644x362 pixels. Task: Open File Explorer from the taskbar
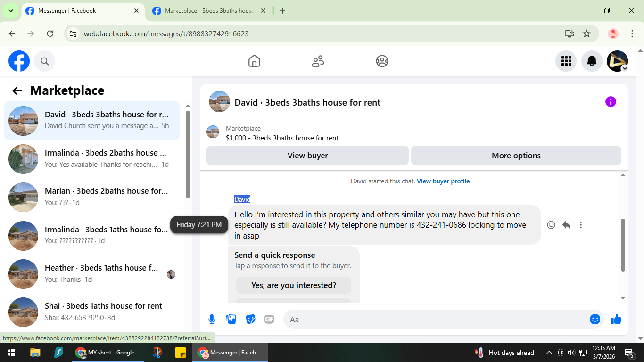pos(35,353)
